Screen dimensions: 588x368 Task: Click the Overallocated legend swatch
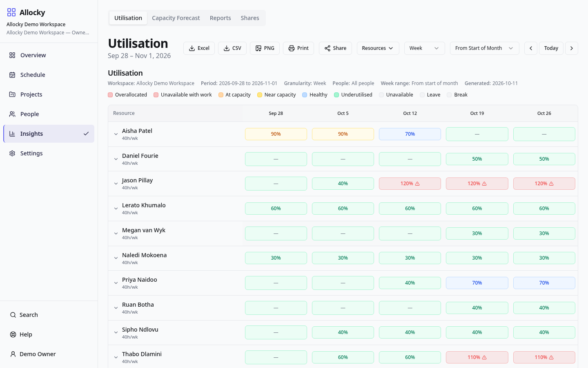(110, 95)
